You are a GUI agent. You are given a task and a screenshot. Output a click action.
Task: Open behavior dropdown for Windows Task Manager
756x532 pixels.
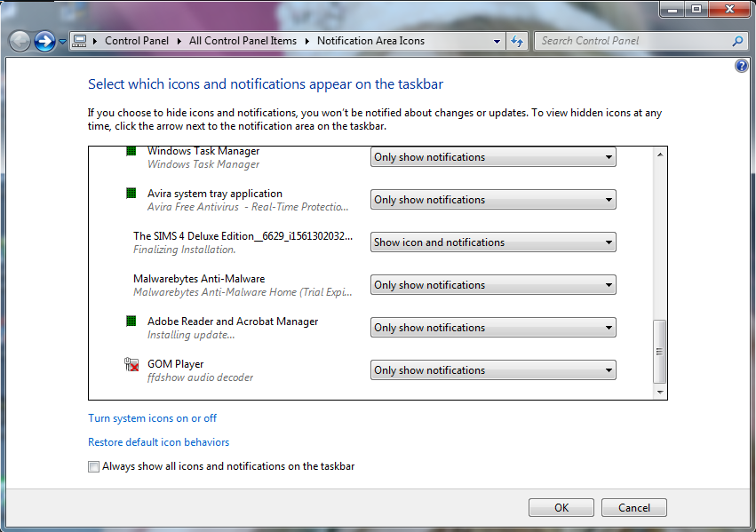click(493, 157)
